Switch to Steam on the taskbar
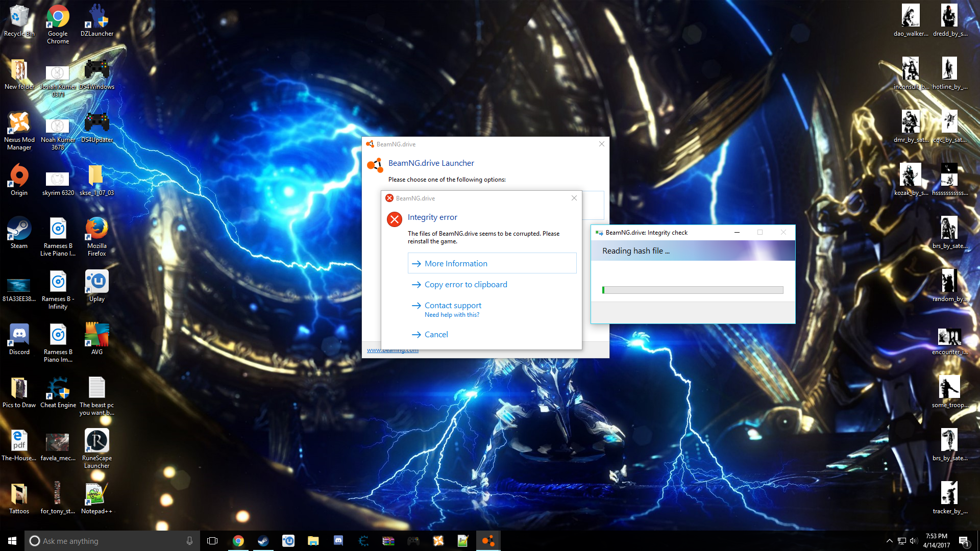 [x=263, y=541]
